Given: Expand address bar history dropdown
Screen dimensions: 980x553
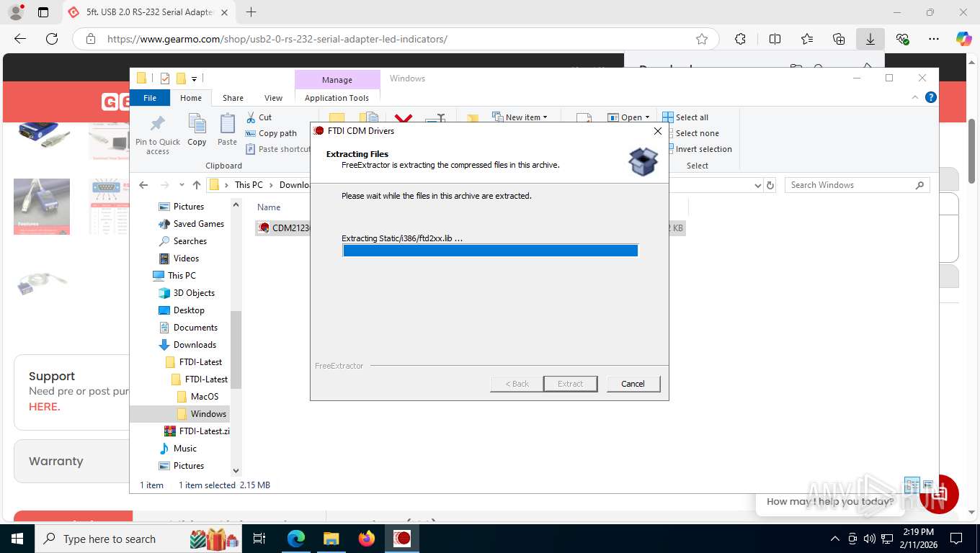Looking at the screenshot, I should [757, 185].
